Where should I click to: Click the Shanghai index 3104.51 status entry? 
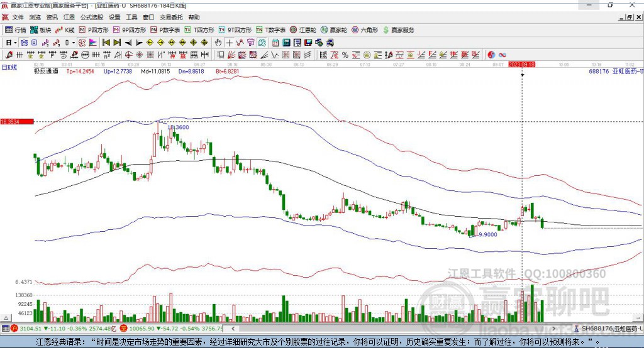click(64, 329)
